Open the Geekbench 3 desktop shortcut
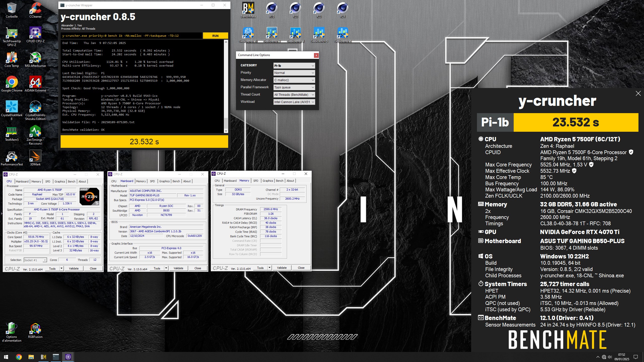644x362 pixels. [x=272, y=35]
